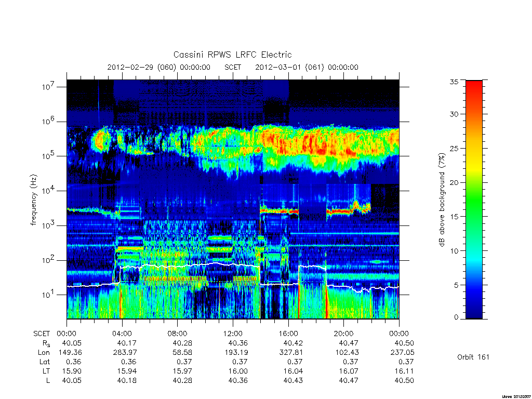This screenshot has height=399, width=532.
Task: Click the 08:00 time tick label
Action: [178, 334]
